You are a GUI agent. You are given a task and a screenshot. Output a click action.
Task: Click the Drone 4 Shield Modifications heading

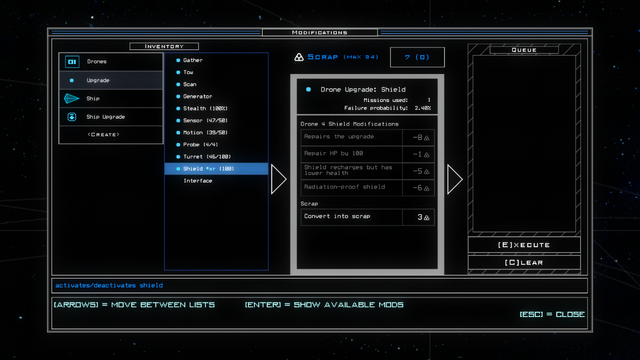(349, 124)
